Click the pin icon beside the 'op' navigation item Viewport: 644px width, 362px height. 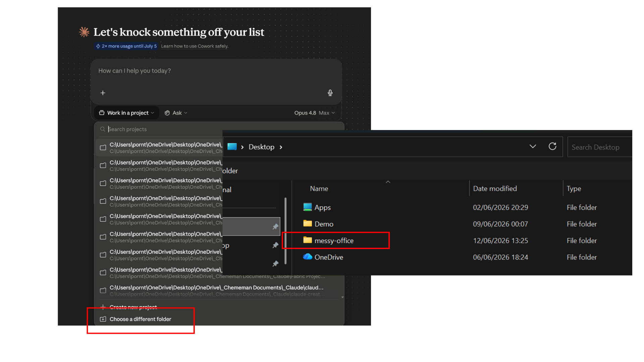tap(275, 245)
